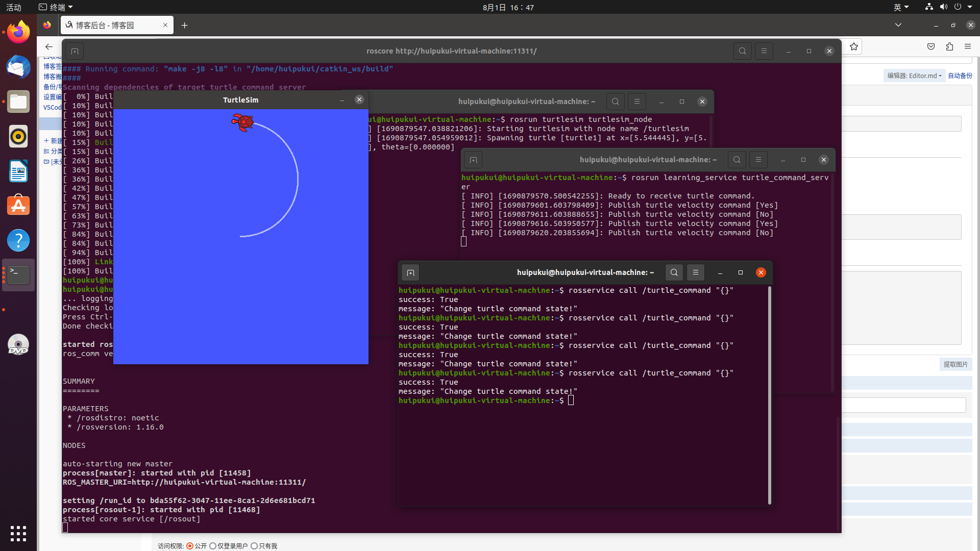Launch Thunderbird from the dock
The image size is (980, 551).
click(18, 67)
